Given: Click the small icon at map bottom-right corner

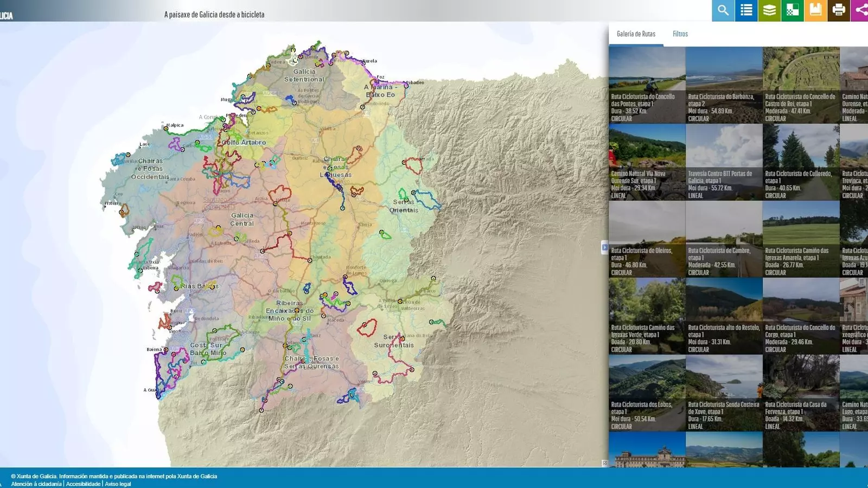Looking at the screenshot, I should (604, 463).
